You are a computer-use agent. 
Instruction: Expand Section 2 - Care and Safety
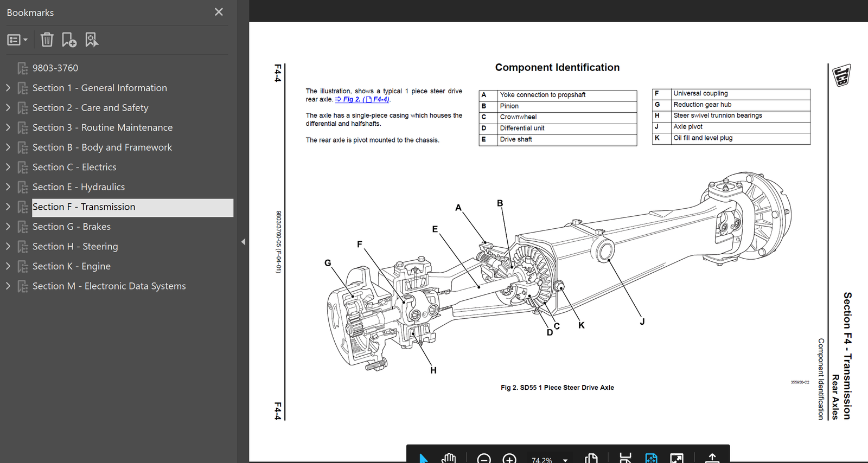tap(8, 107)
